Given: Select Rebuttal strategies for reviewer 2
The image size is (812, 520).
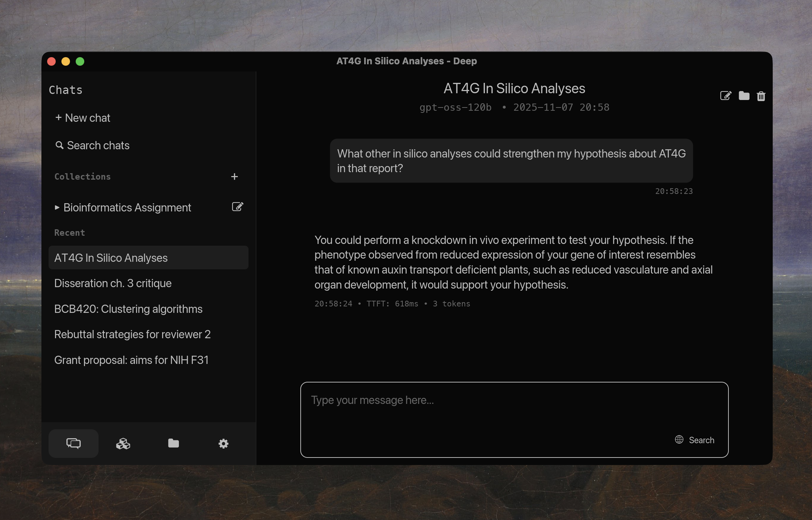Looking at the screenshot, I should (x=132, y=334).
